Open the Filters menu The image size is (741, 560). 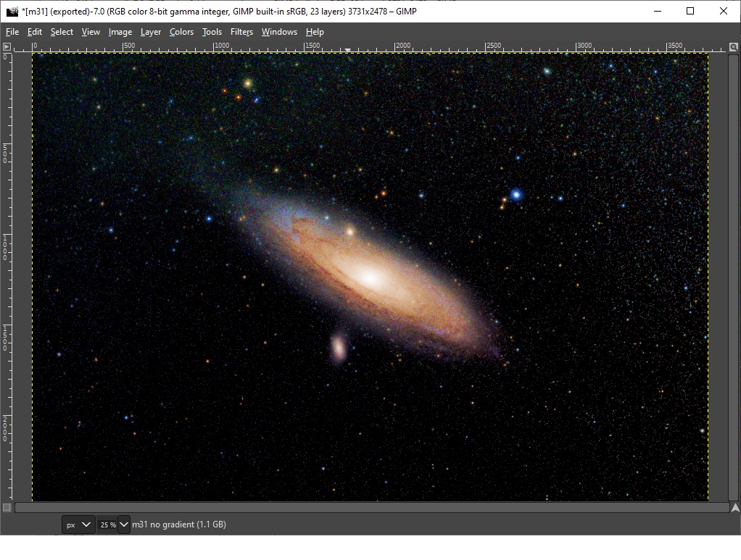coord(241,32)
